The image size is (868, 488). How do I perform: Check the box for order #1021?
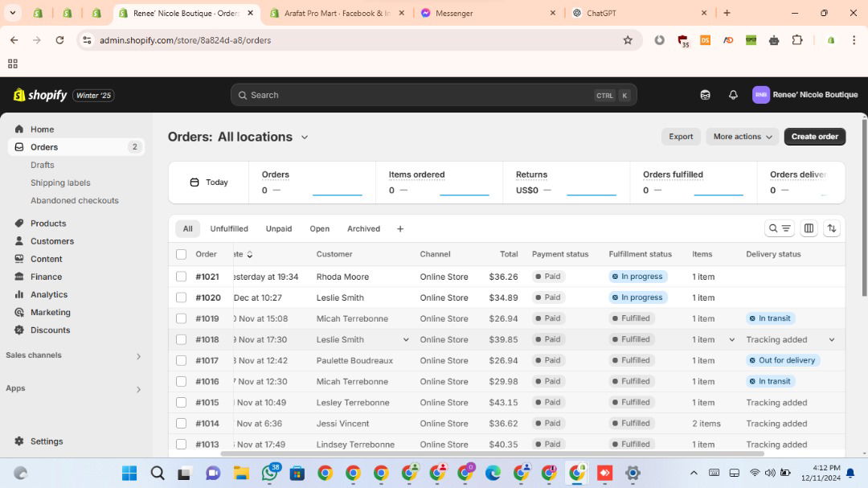(181, 277)
